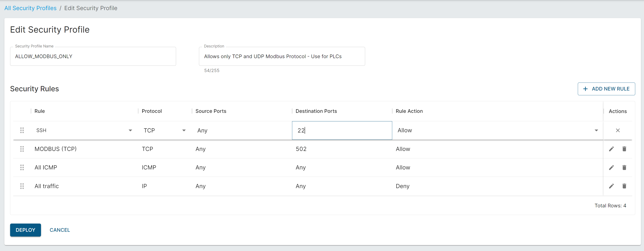Click Add New Rule button
Image resolution: width=644 pixels, height=251 pixels.
coord(606,89)
